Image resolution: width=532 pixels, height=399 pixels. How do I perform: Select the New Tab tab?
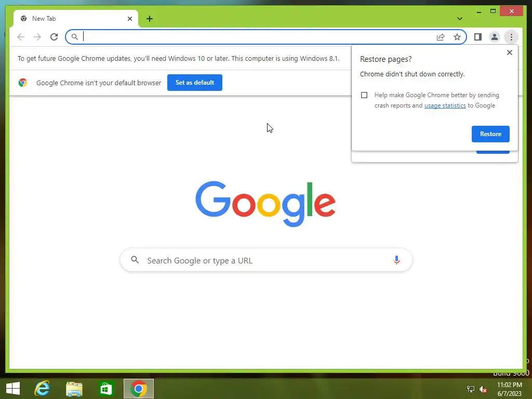[76, 19]
